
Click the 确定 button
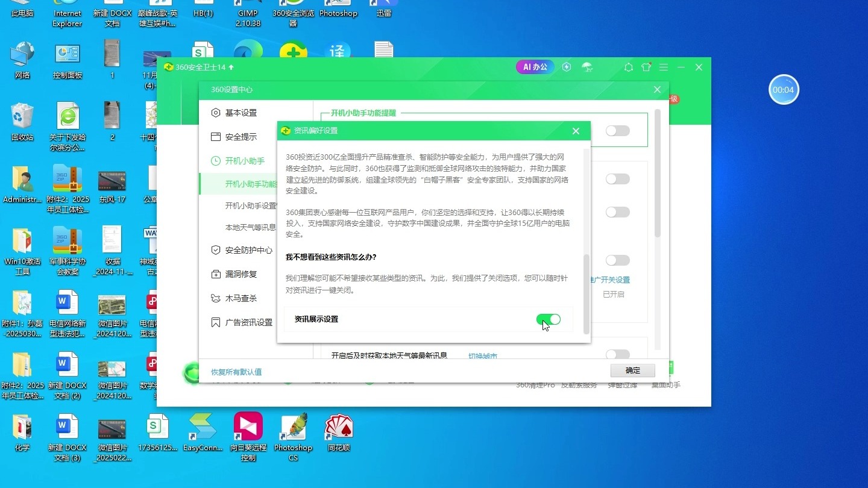632,370
